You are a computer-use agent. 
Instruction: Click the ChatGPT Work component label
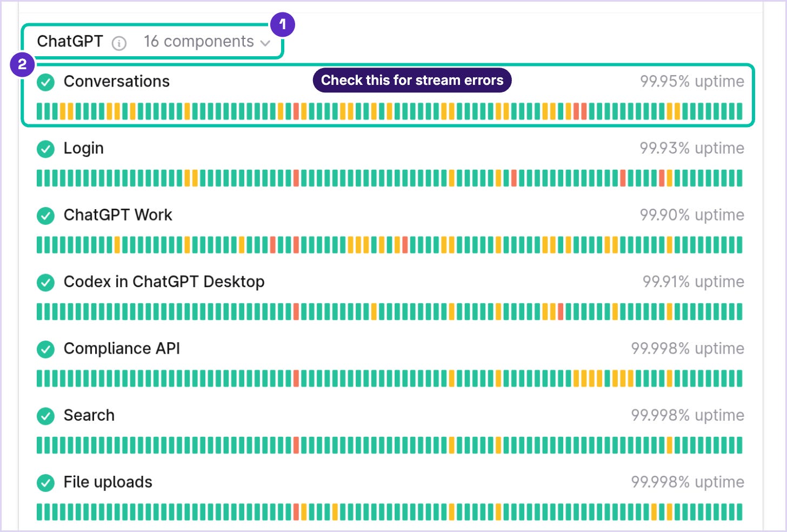[x=118, y=215]
